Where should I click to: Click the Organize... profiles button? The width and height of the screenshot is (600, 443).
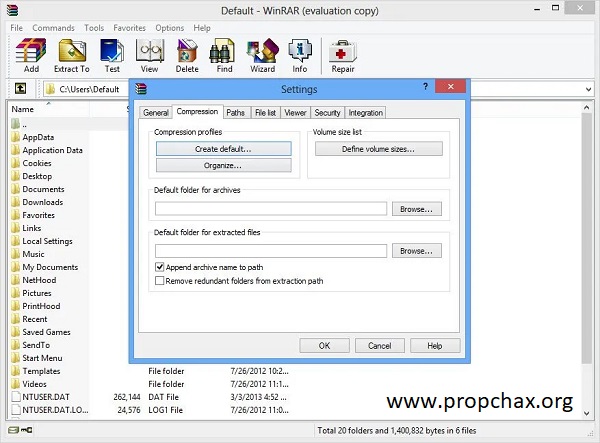[223, 166]
